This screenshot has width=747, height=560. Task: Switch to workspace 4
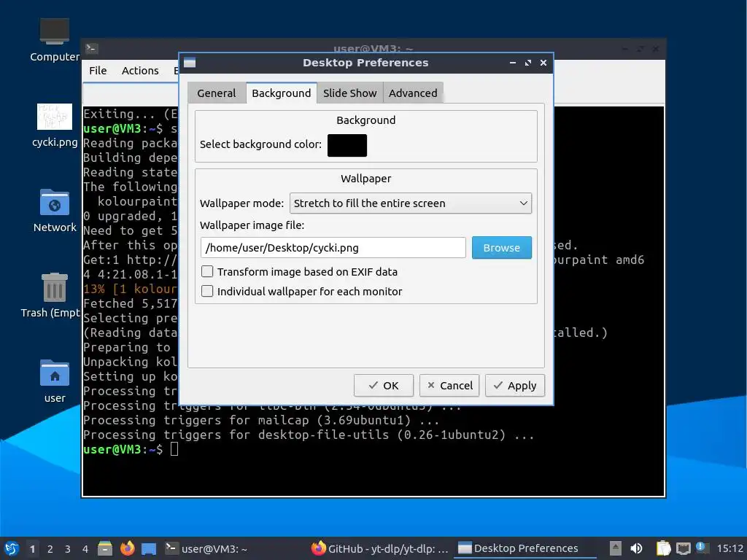pyautogui.click(x=85, y=549)
